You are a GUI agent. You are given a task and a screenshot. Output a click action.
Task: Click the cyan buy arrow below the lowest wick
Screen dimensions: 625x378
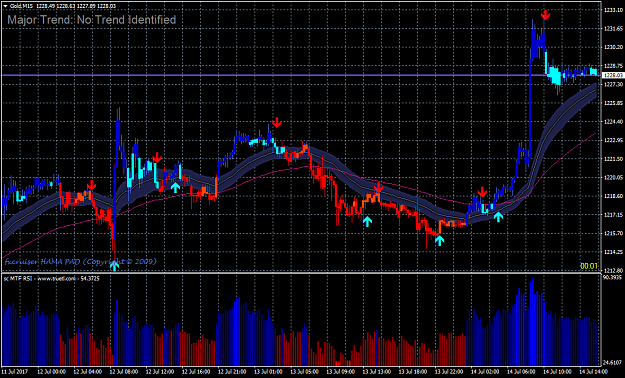tap(114, 266)
